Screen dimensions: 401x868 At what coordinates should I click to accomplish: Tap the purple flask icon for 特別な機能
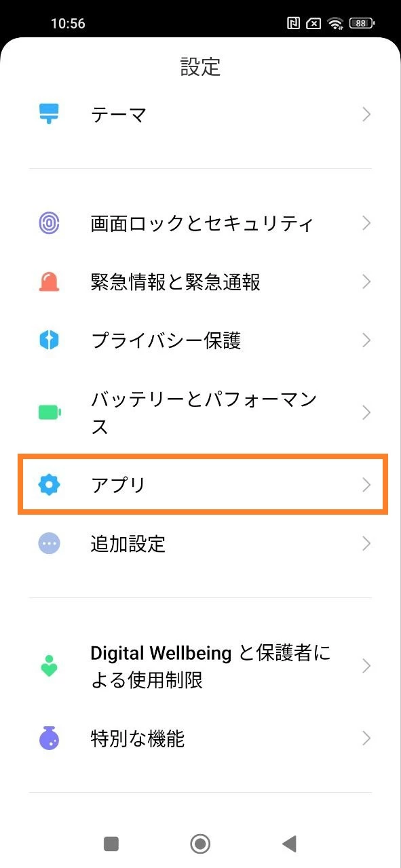click(x=50, y=738)
